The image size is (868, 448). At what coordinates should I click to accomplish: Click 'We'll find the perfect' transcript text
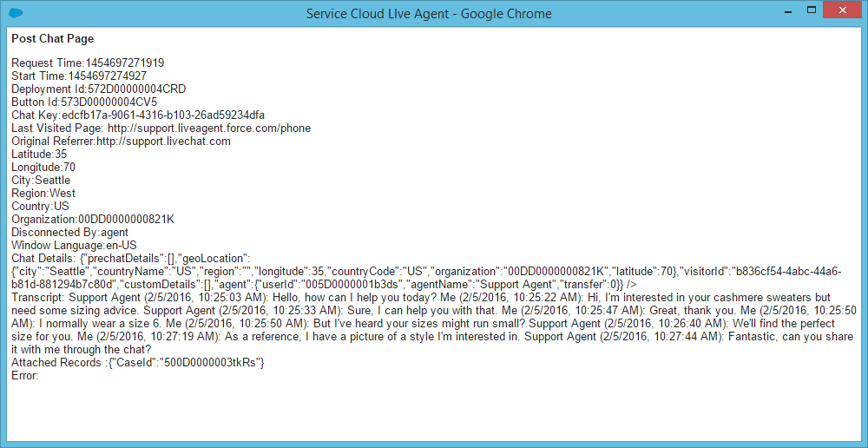pos(783,324)
